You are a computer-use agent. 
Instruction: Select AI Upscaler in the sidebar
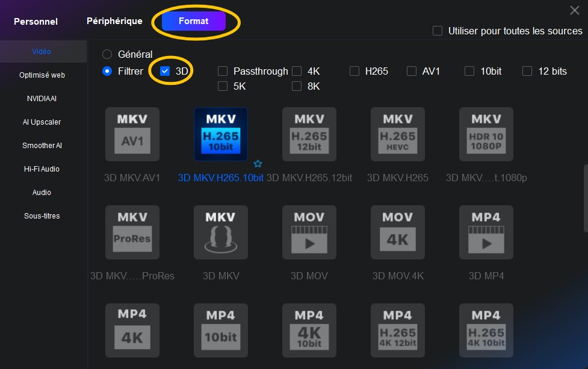tap(42, 122)
